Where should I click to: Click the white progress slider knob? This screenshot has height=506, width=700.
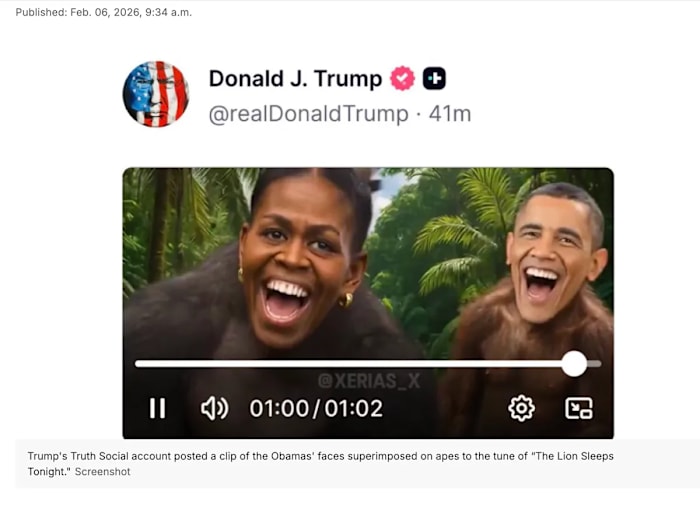[x=574, y=364]
